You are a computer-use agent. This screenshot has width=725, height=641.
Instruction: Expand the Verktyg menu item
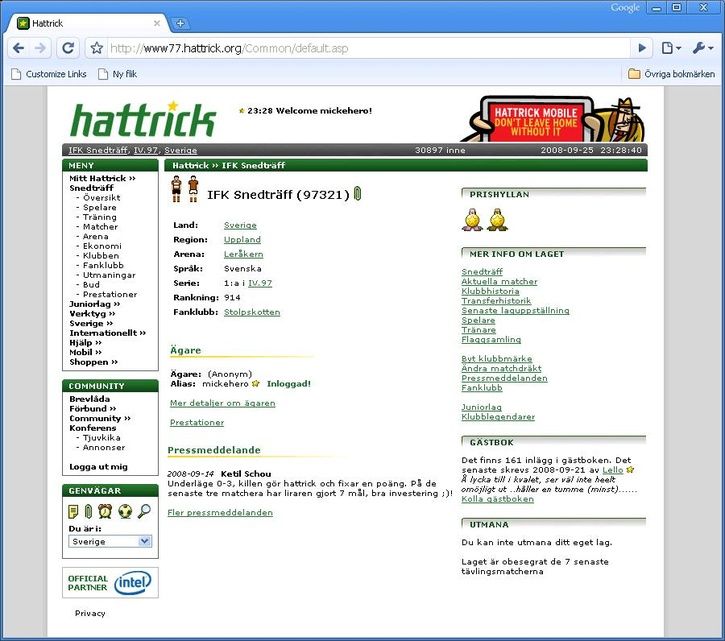[x=92, y=314]
